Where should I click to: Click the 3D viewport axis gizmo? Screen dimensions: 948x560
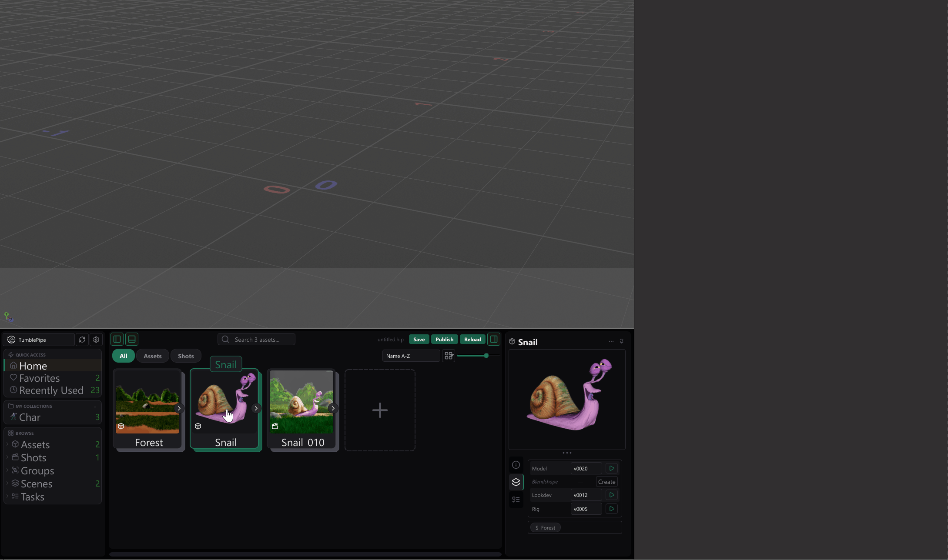click(8, 317)
